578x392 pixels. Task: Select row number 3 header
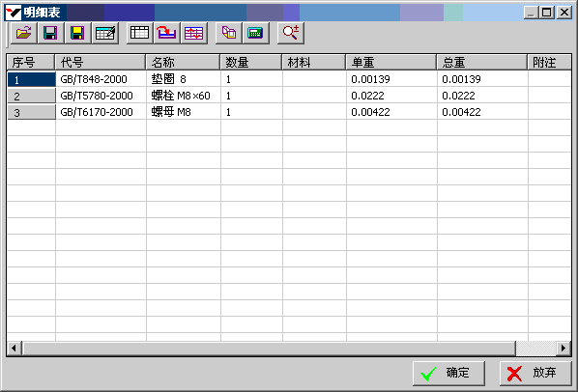click(31, 112)
